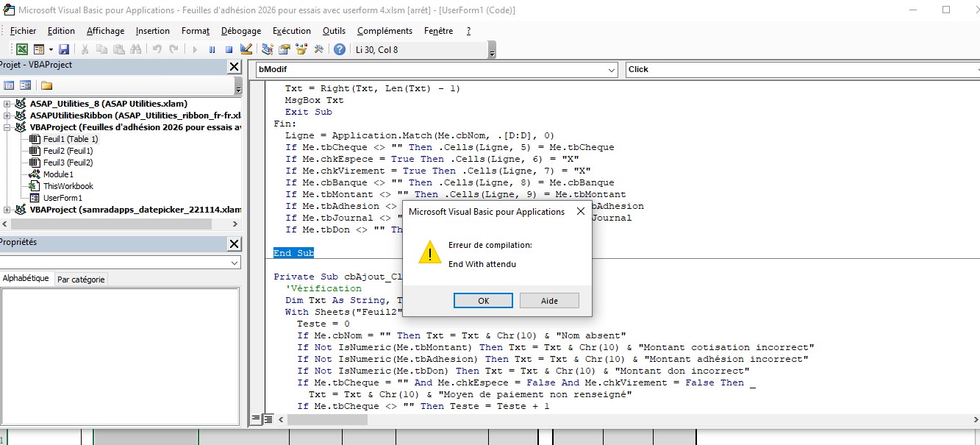Switch to the Par catégorie properties tab
The height and width of the screenshot is (445, 980).
tap(82, 280)
